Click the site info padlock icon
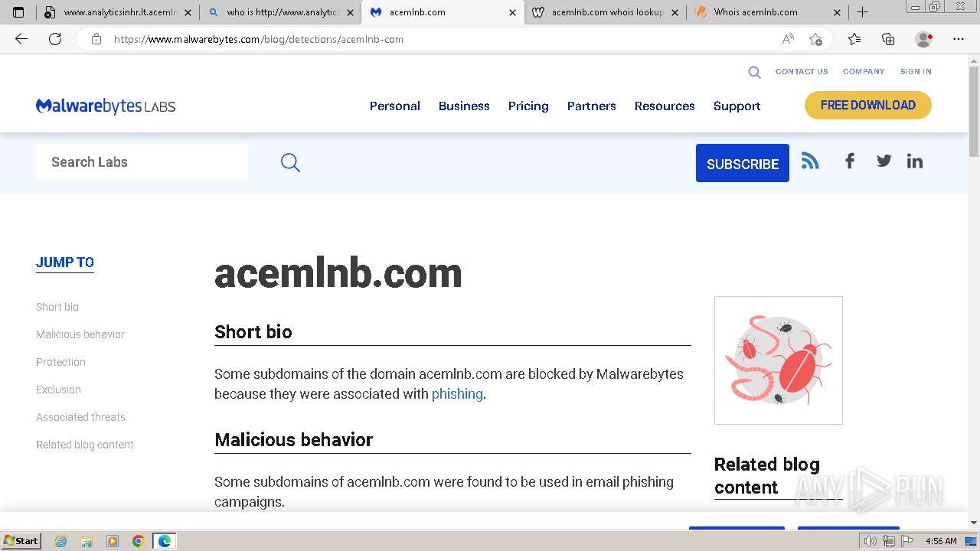 point(96,39)
